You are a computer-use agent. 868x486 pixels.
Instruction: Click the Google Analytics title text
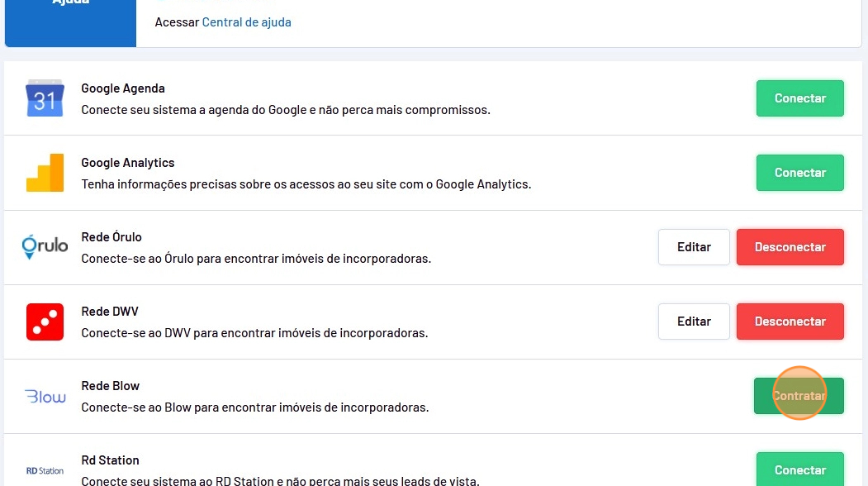pos(128,163)
